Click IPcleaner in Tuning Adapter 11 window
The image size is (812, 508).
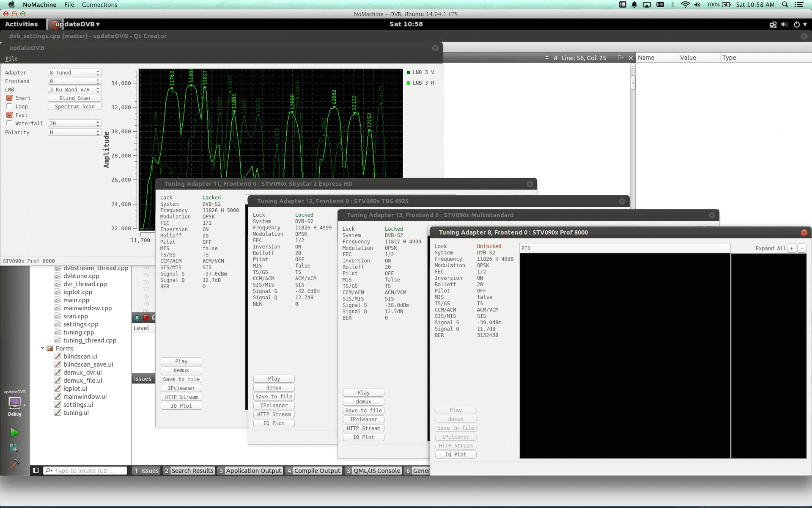tap(181, 388)
